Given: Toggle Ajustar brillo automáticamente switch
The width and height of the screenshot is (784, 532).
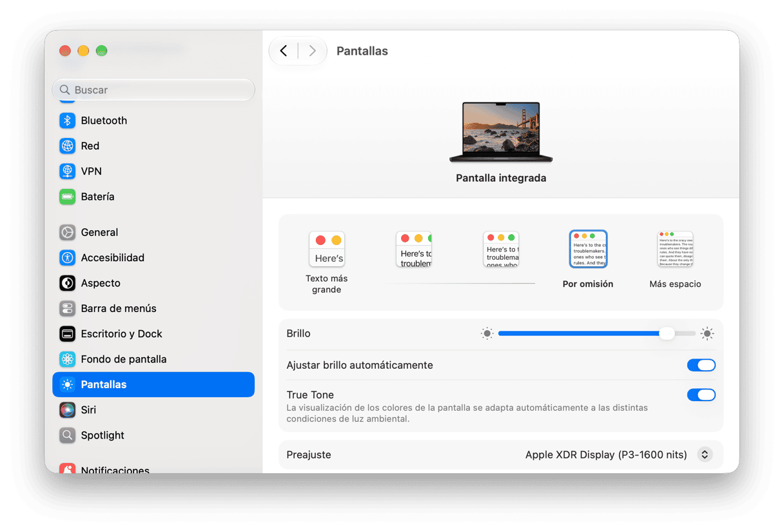Looking at the screenshot, I should 701,365.
